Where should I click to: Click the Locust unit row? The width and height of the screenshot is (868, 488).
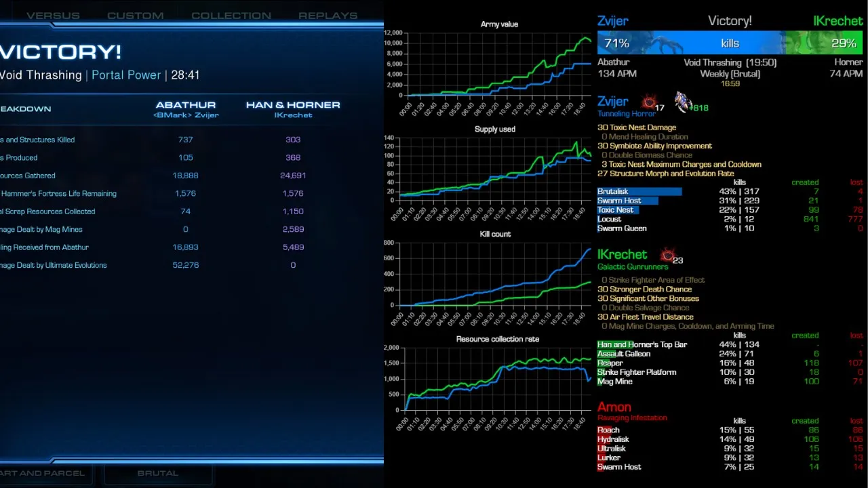point(730,220)
